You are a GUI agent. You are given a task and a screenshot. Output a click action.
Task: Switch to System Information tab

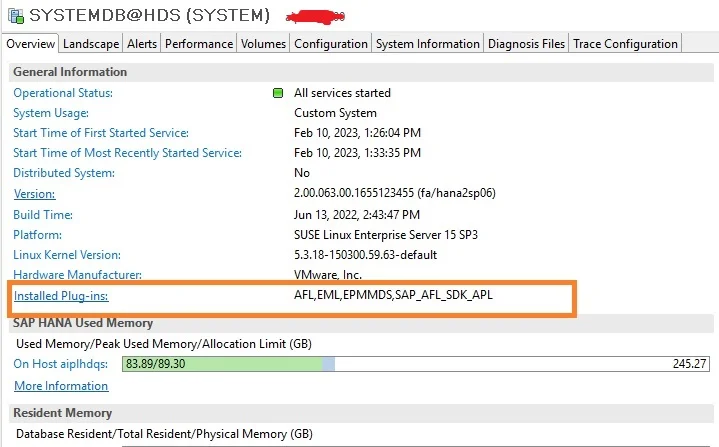(427, 44)
